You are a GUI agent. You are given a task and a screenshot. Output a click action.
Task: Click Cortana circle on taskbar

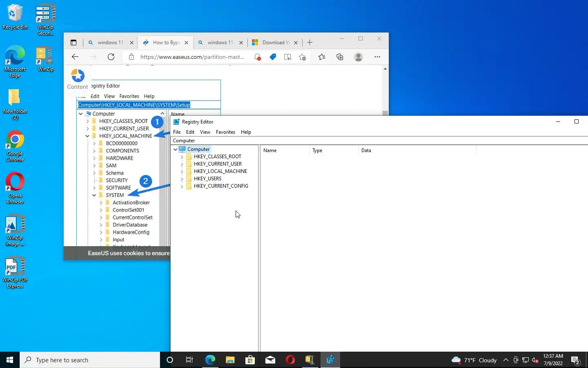click(170, 360)
